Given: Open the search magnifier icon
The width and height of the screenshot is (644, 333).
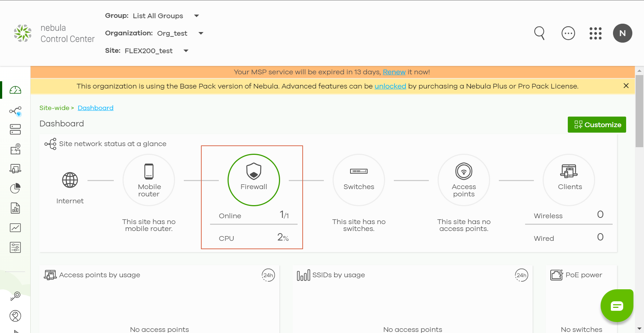Looking at the screenshot, I should point(539,33).
